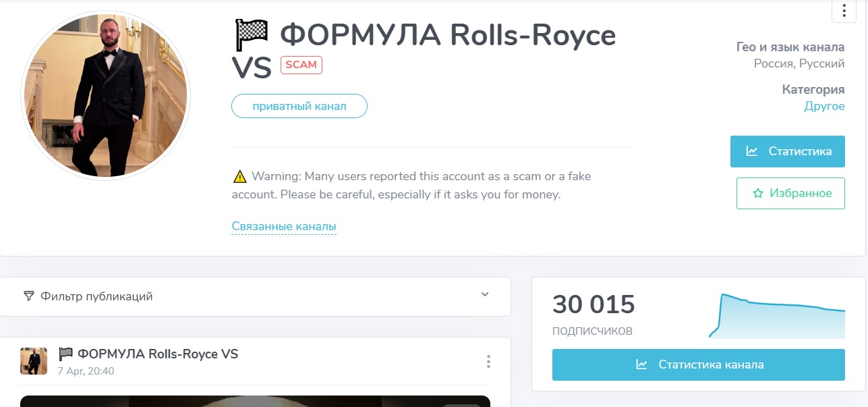Click the checkered flag icon in channel title
This screenshot has width=868, height=407.
(x=251, y=35)
